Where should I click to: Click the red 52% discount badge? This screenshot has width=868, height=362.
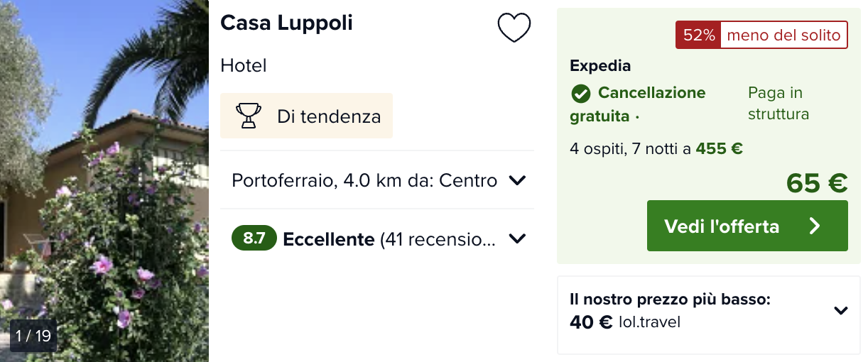pyautogui.click(x=698, y=35)
